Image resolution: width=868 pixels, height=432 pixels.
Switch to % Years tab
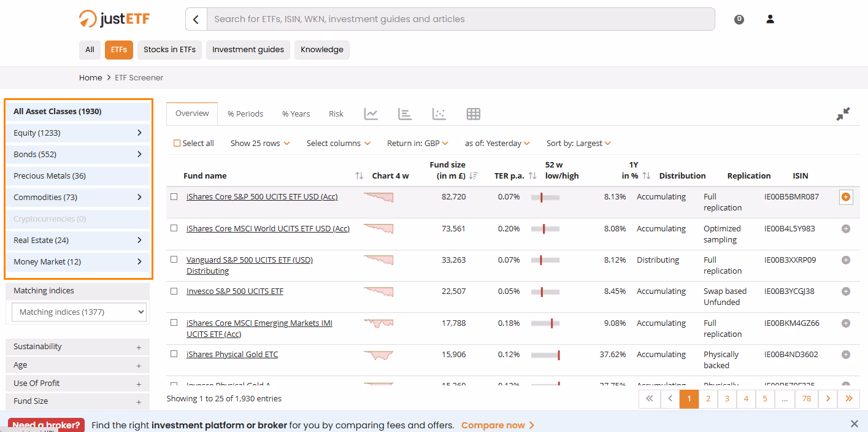296,114
